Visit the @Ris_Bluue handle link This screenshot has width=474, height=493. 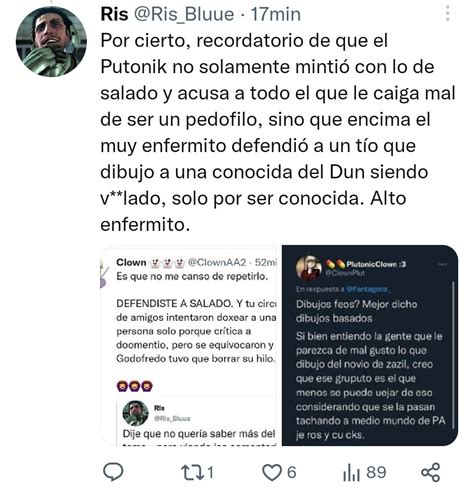pos(184,14)
